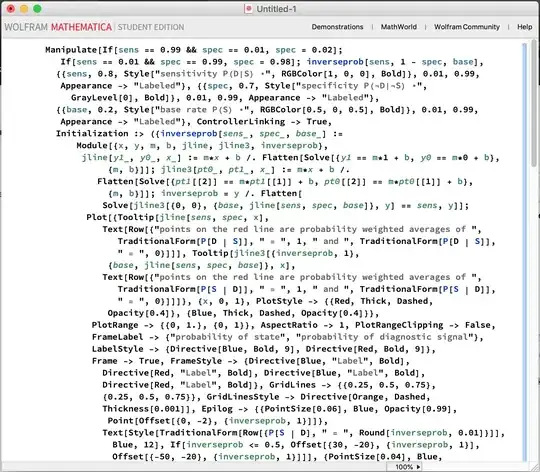
Task: Click the LabelStyle option text
Action: [x=117, y=349]
